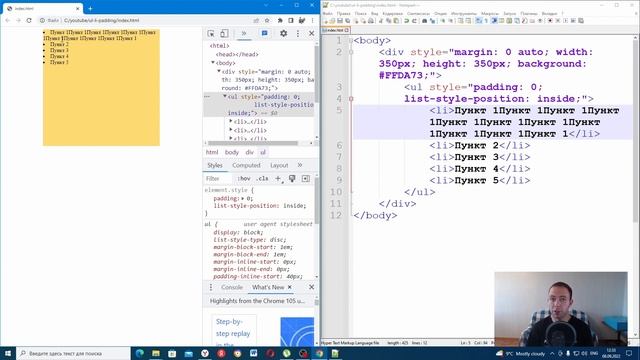
Task: Show more sidebar tabs next to Layout
Action: pos(300,165)
